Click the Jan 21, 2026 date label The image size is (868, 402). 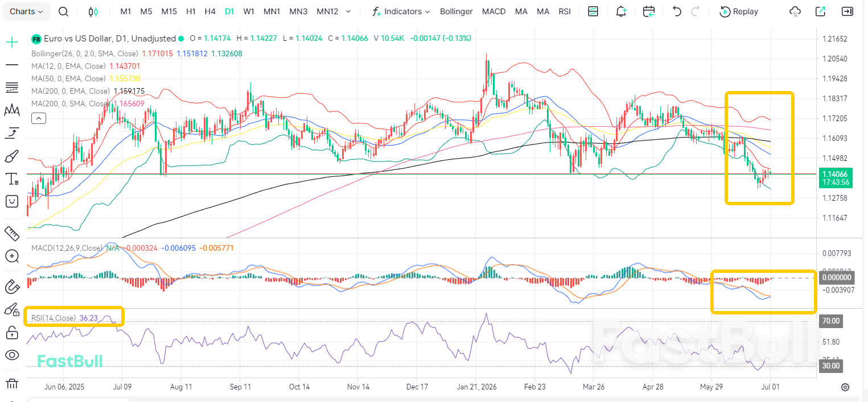[476, 387]
